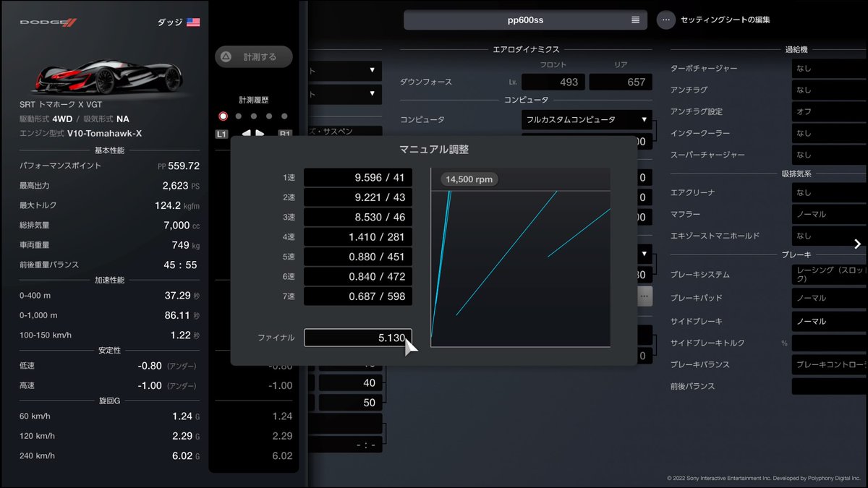Click the ブレーキシステム レーシング field
The image size is (868, 488).
[830, 274]
